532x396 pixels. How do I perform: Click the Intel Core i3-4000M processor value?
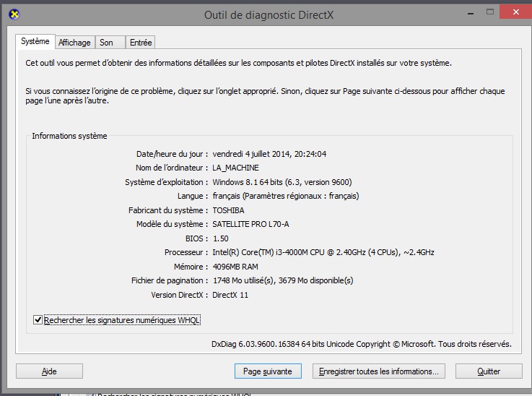(x=323, y=252)
